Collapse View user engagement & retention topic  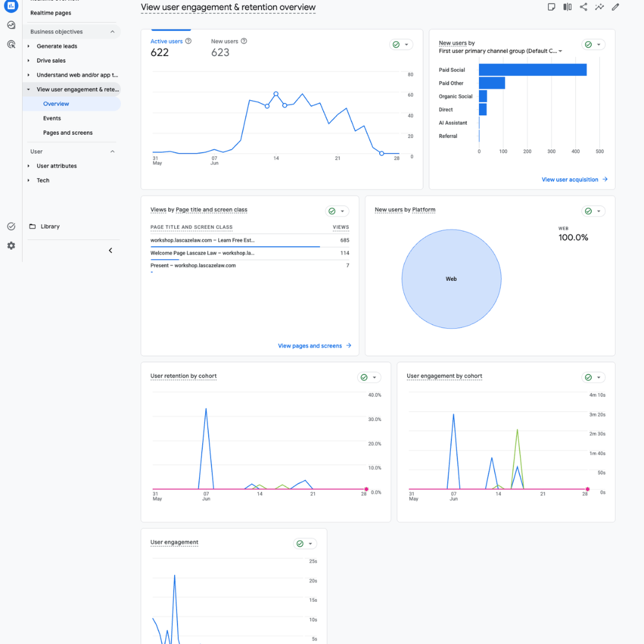[29, 89]
